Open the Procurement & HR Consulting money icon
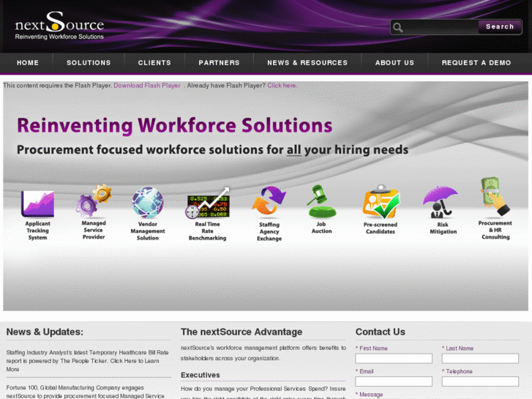Image resolution: width=532 pixels, height=399 pixels. [495, 197]
